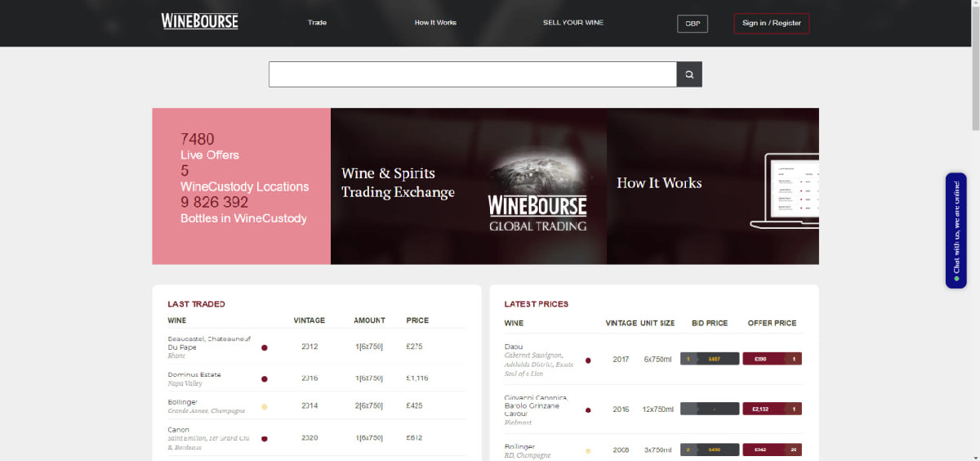Click vintage 2017 in Latest Prices
Screen dimensions: 980x461
click(x=621, y=359)
